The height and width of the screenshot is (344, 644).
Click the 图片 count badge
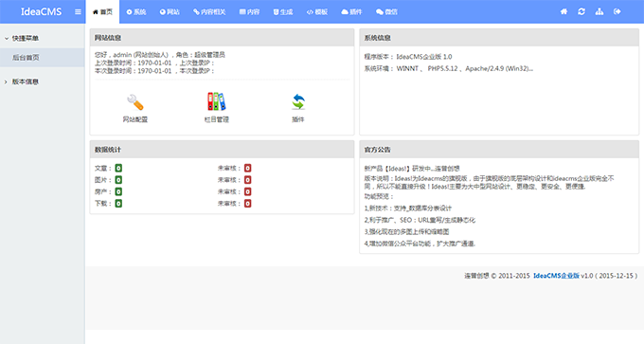click(118, 180)
